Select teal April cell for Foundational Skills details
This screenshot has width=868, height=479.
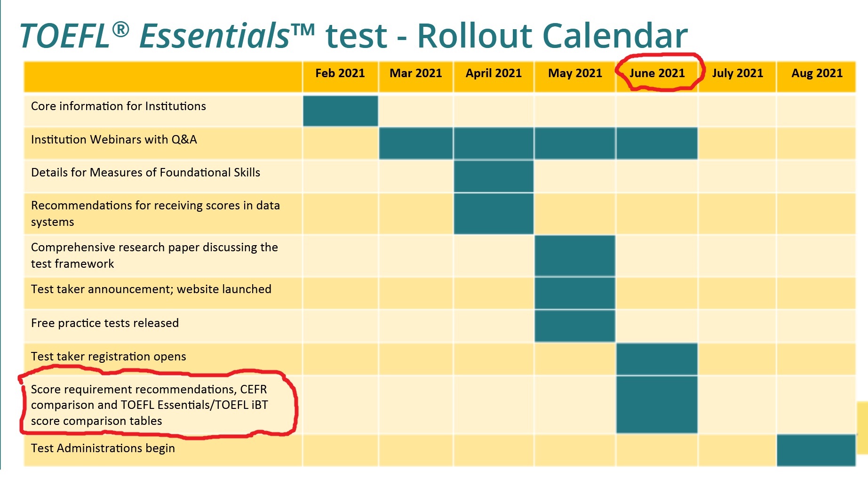point(494,176)
